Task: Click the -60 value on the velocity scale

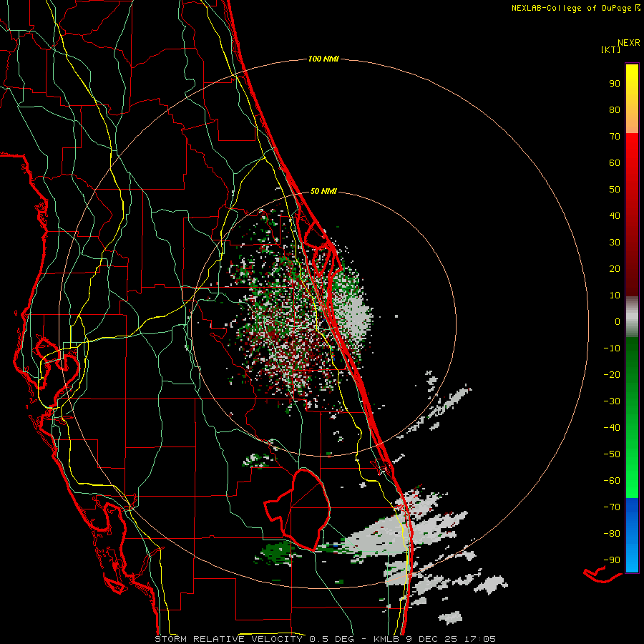Action: (612, 481)
